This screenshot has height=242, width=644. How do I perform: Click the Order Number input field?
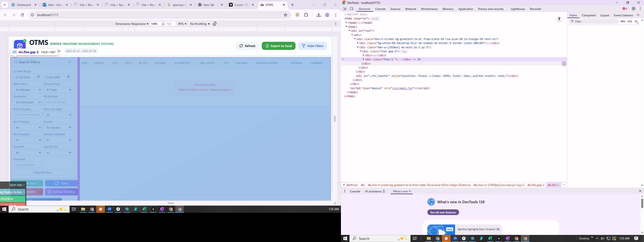click(x=27, y=115)
